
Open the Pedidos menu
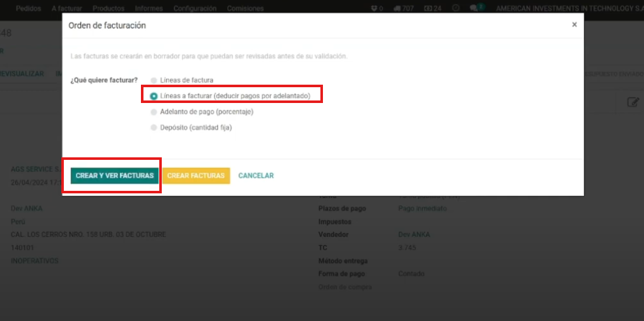coord(28,8)
